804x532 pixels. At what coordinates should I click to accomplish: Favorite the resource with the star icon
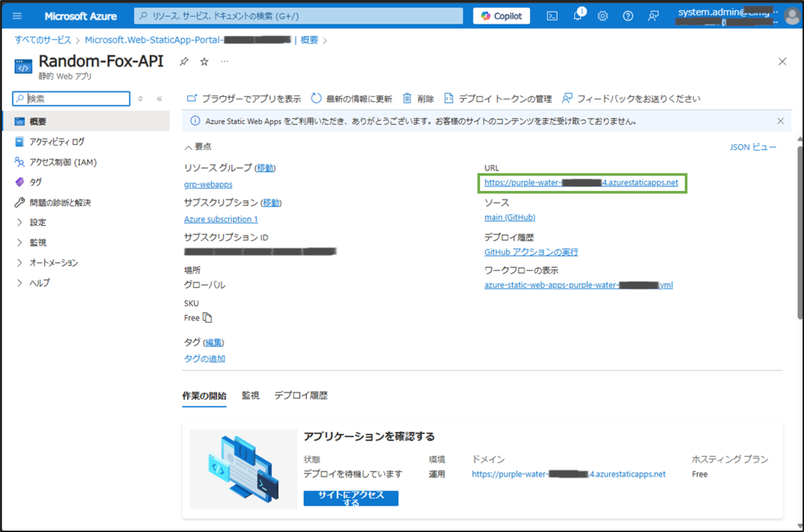(204, 62)
